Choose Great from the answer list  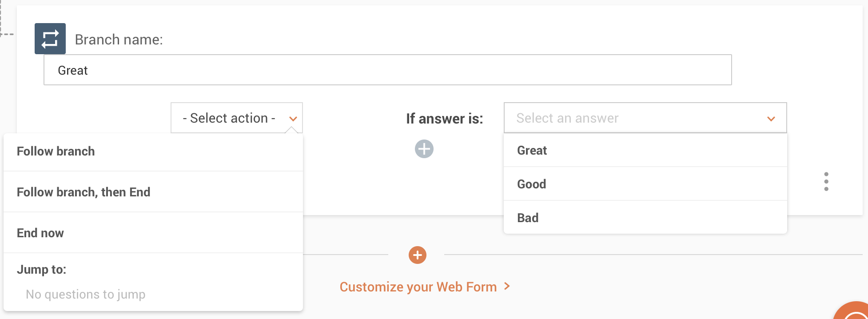coord(532,151)
